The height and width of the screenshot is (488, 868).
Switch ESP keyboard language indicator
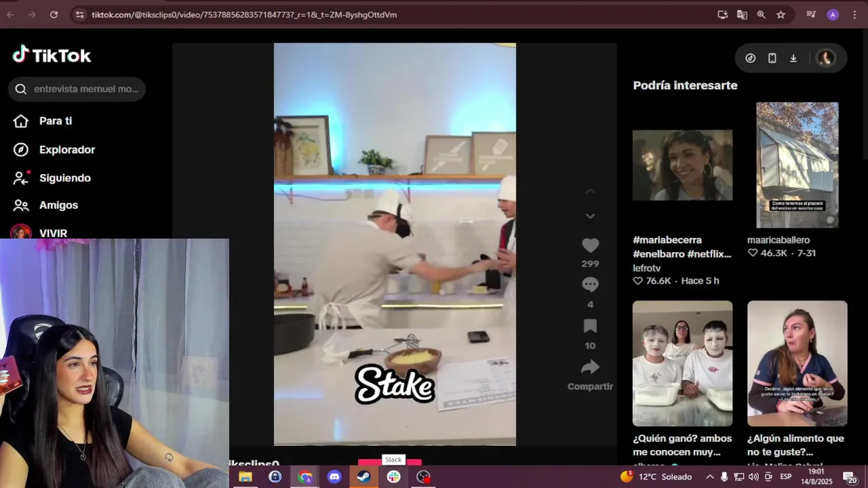786,477
